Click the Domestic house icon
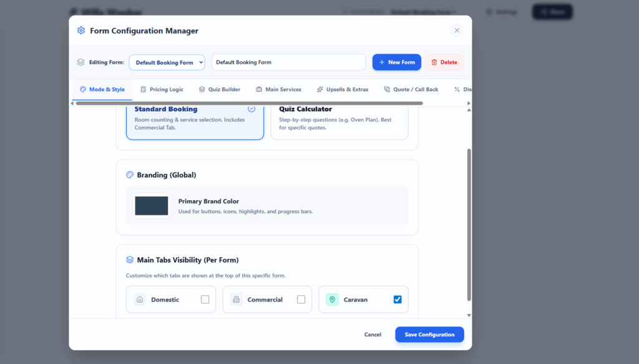This screenshot has height=364, width=639. click(140, 300)
